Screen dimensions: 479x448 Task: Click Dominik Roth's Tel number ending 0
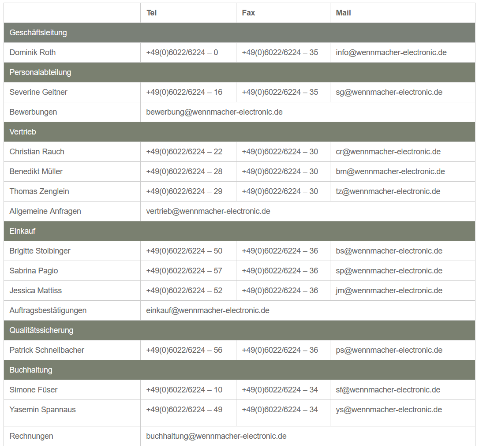point(182,52)
